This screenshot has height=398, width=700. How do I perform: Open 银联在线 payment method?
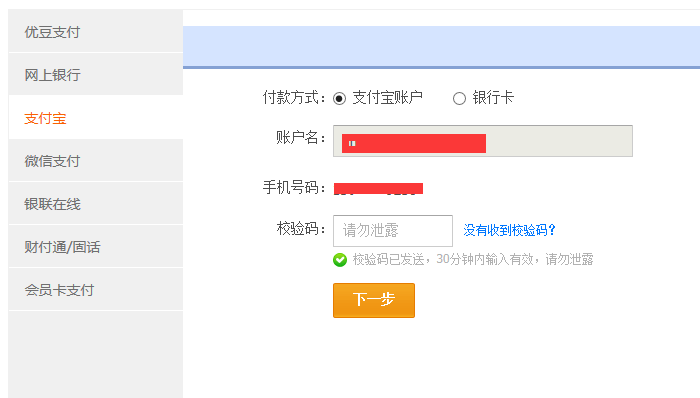click(x=96, y=203)
